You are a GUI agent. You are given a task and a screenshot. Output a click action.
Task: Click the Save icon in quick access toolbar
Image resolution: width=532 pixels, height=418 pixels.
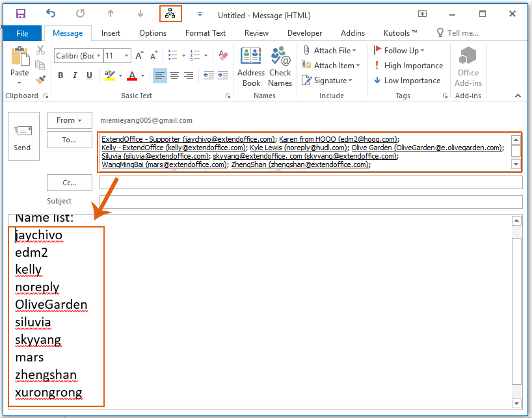21,14
